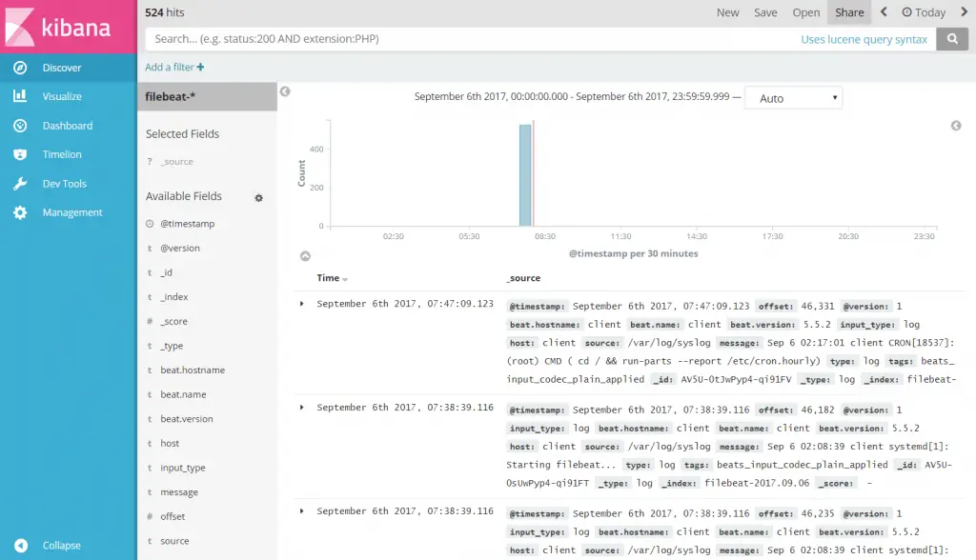This screenshot has width=976, height=560.
Task: Go to Dev Tools label in sidebar
Action: pyautogui.click(x=64, y=184)
